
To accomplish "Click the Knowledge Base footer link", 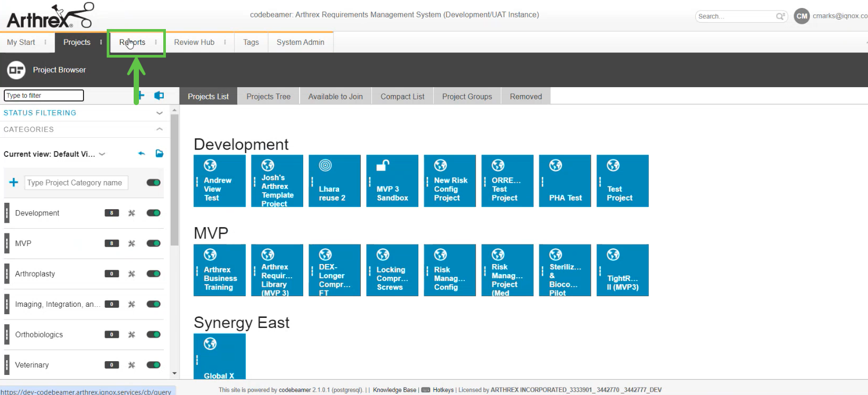I will 394,390.
